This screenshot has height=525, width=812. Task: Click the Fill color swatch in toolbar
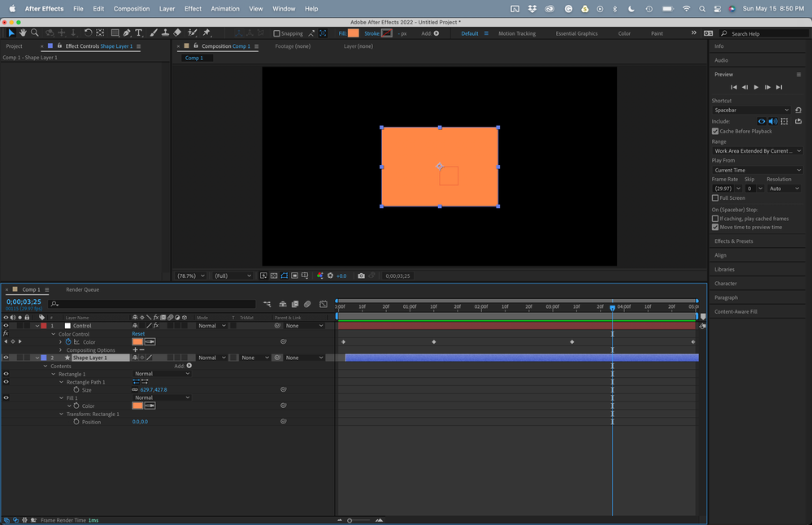(x=353, y=33)
